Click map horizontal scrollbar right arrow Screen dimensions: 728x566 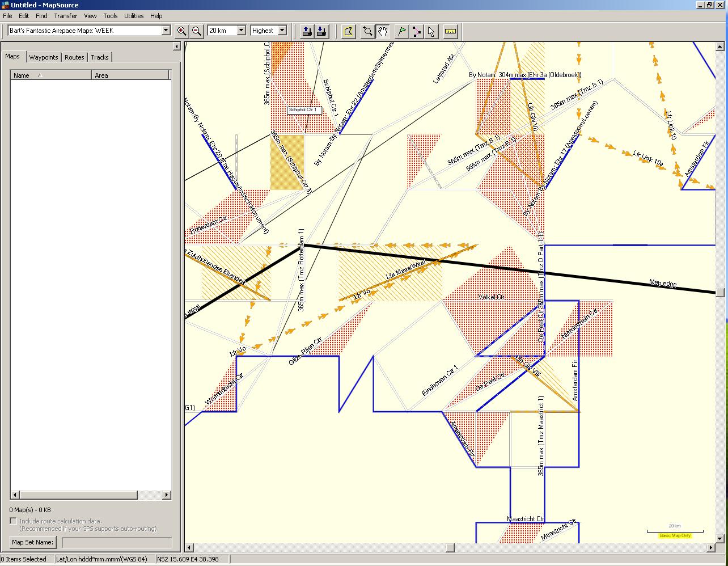point(711,548)
